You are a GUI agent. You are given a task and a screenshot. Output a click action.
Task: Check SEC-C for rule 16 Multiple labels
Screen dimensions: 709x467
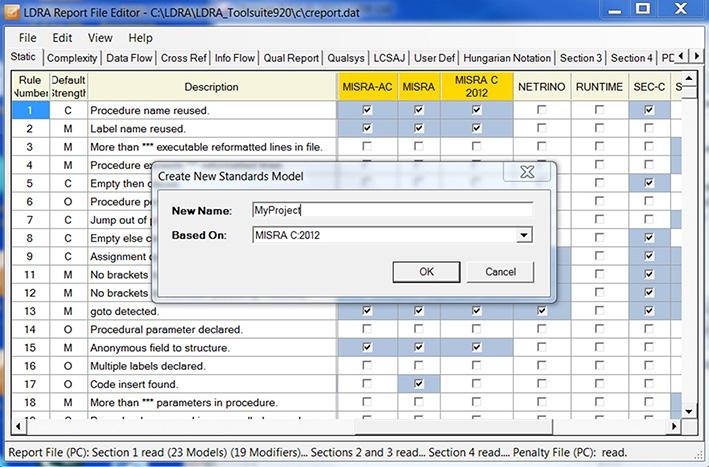[649, 366]
